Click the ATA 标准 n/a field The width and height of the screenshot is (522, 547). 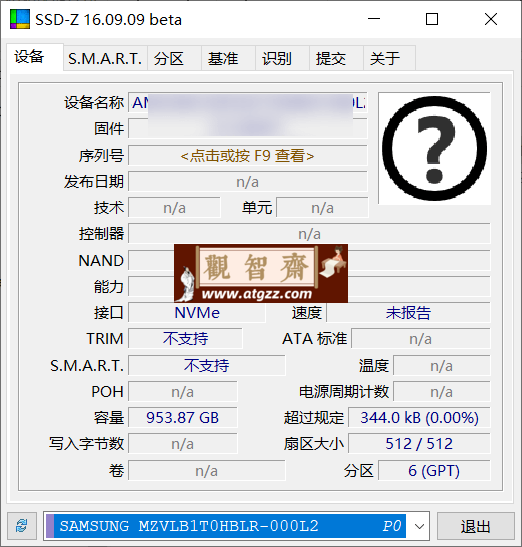tap(421, 338)
